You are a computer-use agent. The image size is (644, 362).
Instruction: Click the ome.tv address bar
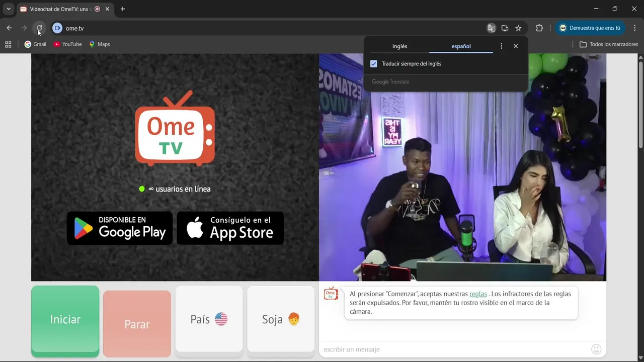point(272,28)
